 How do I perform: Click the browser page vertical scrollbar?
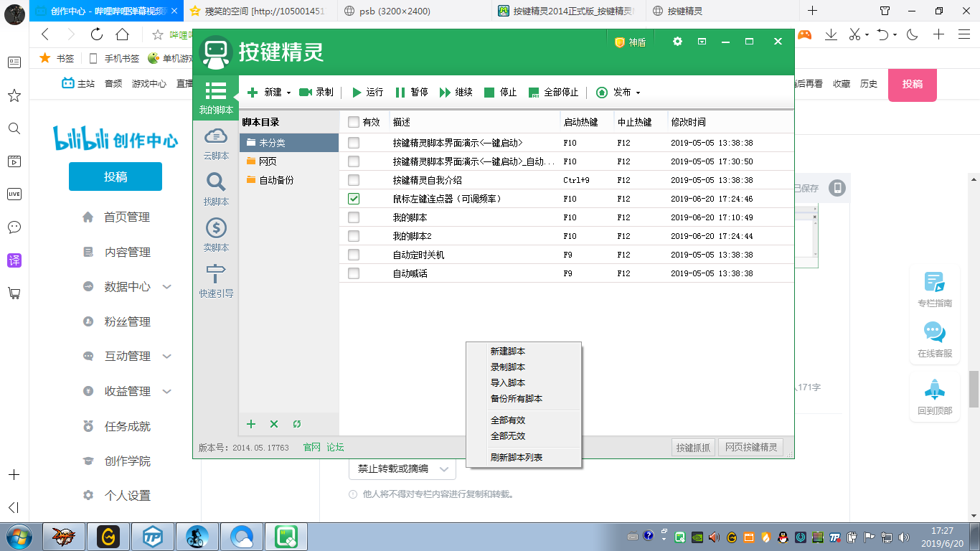974,388
